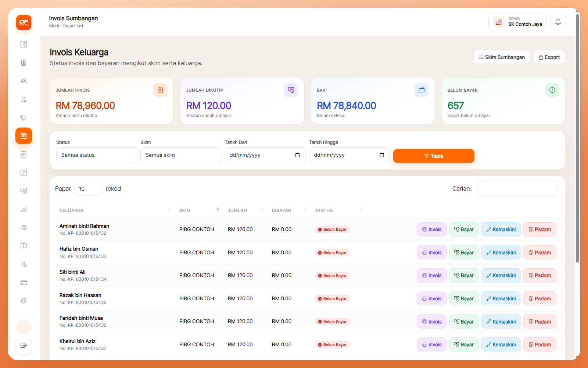This screenshot has width=588, height=368.
Task: Click the notification bell icon
Action: [558, 22]
